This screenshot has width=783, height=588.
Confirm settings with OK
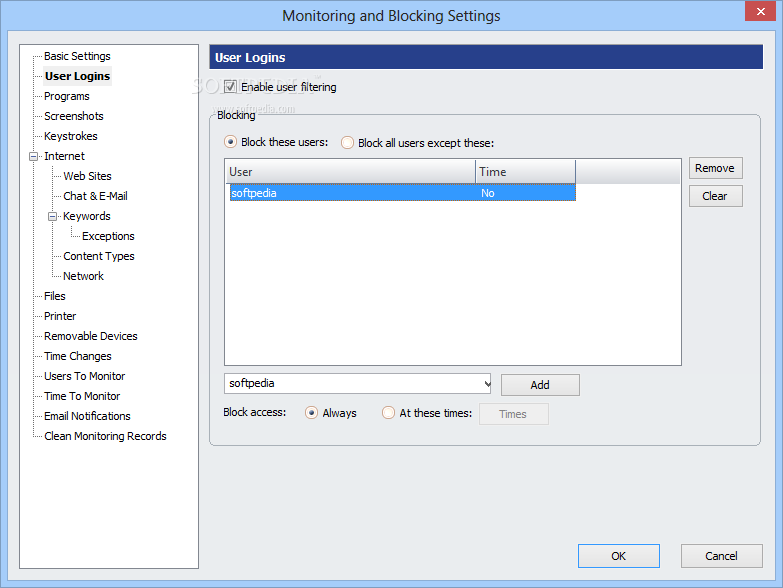(x=619, y=556)
